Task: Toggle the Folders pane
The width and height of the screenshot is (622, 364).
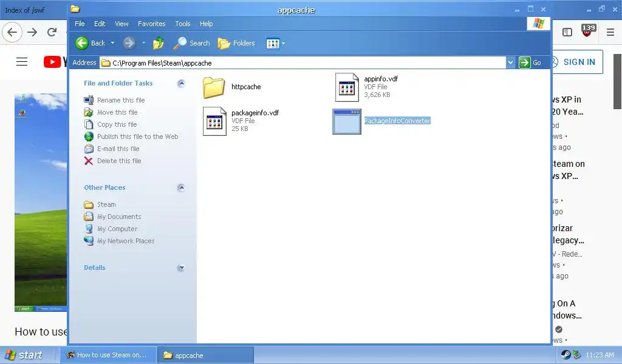Action: coord(236,43)
